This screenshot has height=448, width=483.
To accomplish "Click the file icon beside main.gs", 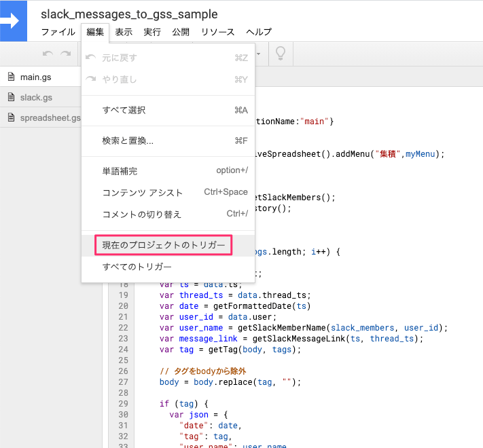I will point(11,77).
